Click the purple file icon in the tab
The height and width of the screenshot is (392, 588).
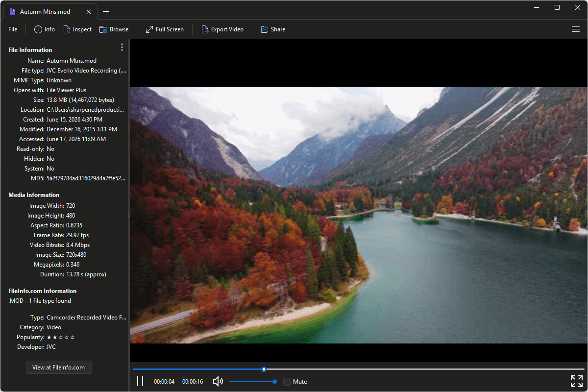click(x=13, y=12)
